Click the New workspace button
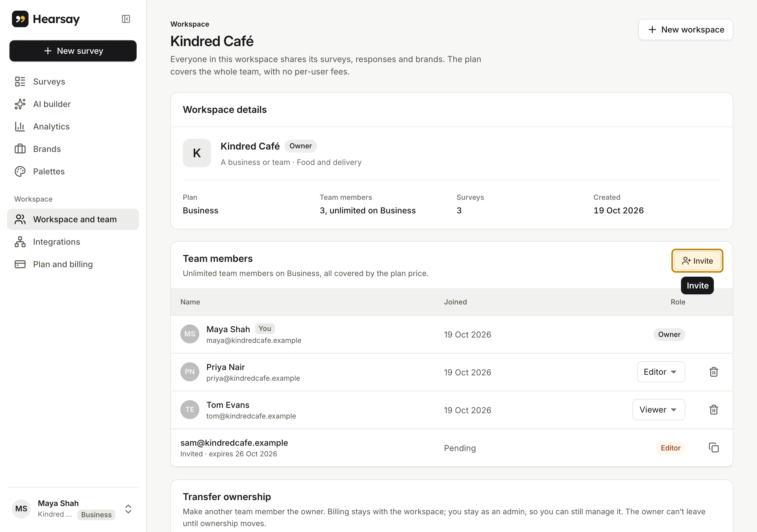Viewport: 757px width, 532px height. (x=685, y=30)
